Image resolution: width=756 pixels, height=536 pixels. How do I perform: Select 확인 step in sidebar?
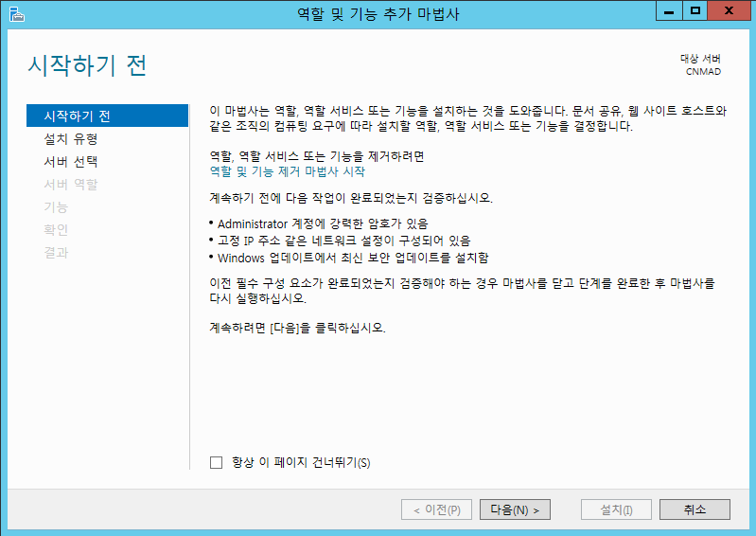[x=56, y=229]
